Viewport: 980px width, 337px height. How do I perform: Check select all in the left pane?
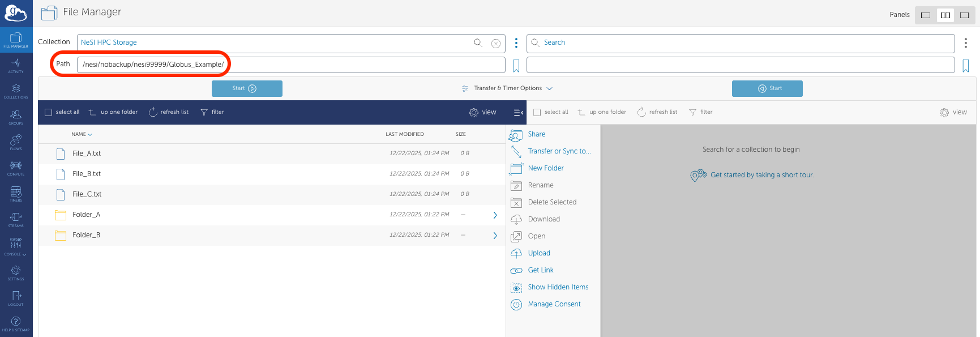coord(49,112)
